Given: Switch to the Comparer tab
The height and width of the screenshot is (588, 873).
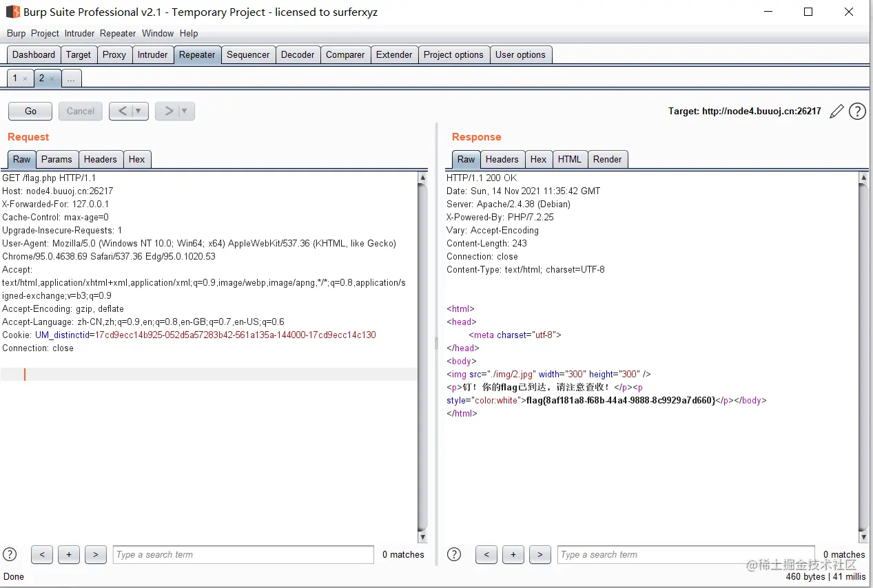Looking at the screenshot, I should 345,54.
